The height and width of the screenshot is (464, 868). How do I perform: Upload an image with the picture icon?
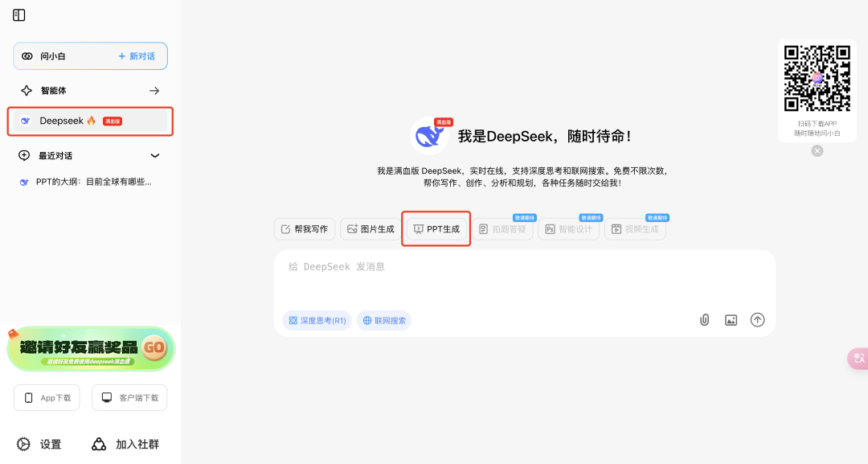click(731, 320)
